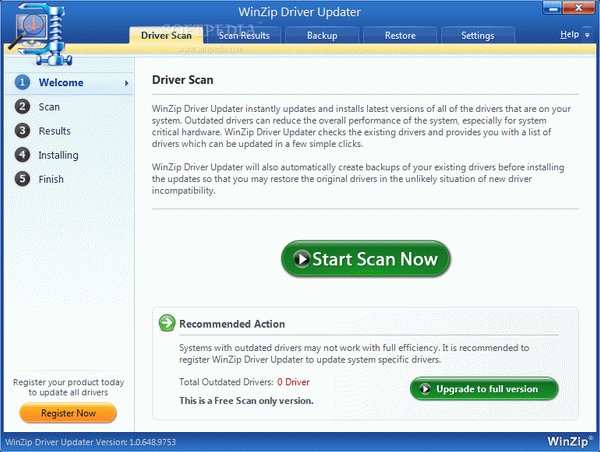Switch to the Driver Scan tab
The height and width of the screenshot is (452, 600).
click(166, 35)
